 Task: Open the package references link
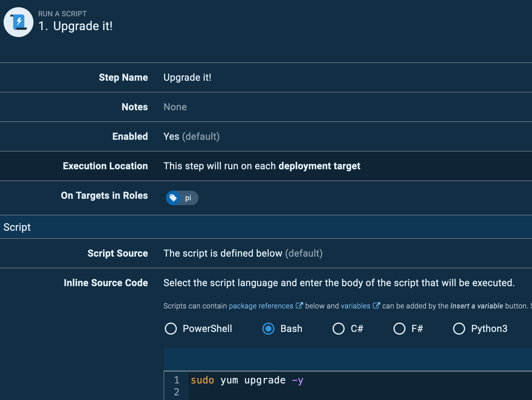click(x=261, y=306)
